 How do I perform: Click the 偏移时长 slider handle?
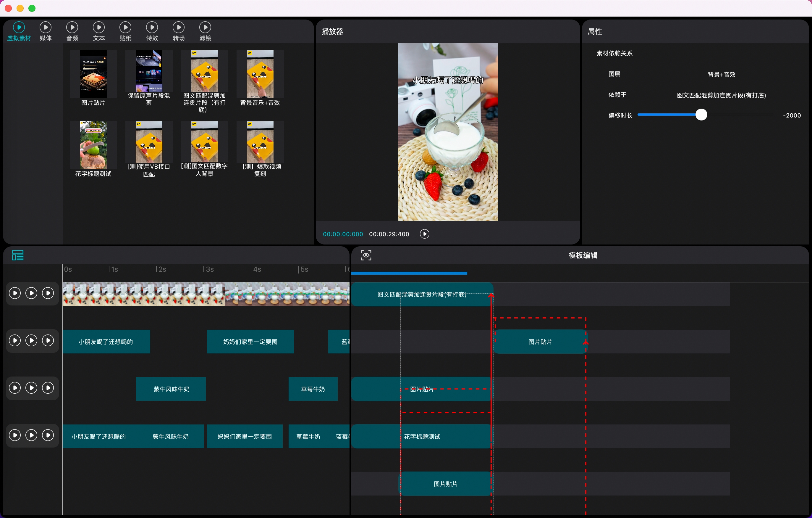[x=701, y=115]
